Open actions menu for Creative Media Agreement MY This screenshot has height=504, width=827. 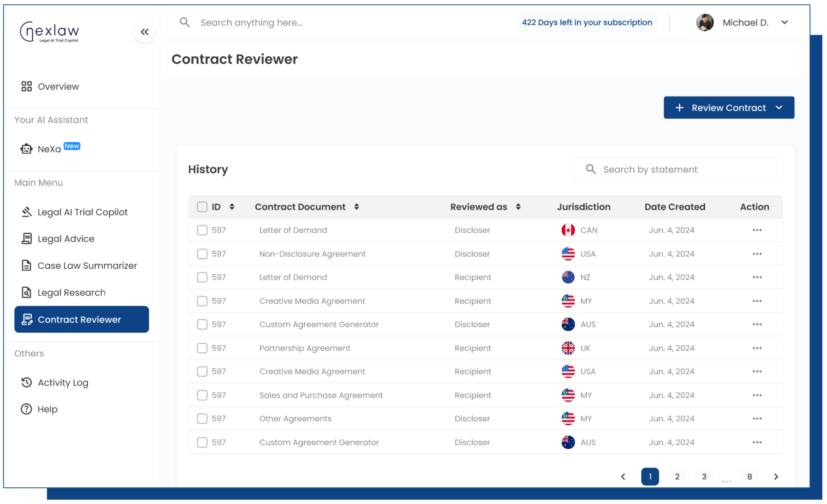[757, 301]
